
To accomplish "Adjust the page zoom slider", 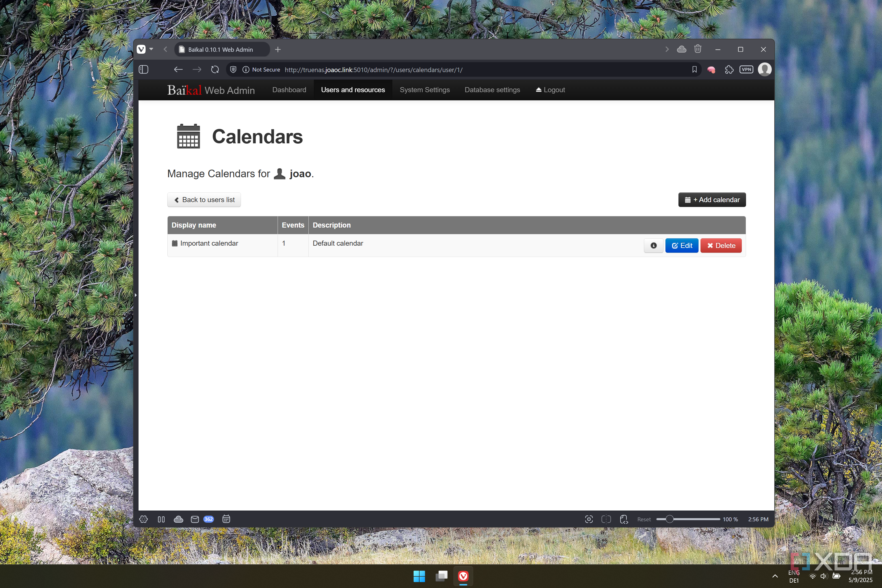I will point(688,519).
